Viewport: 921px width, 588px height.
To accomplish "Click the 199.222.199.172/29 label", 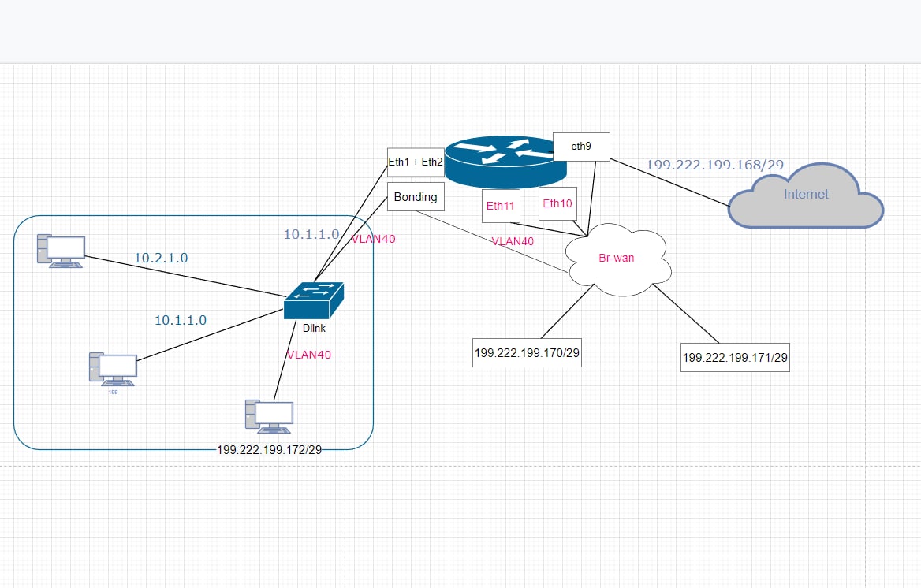I will 270,450.
